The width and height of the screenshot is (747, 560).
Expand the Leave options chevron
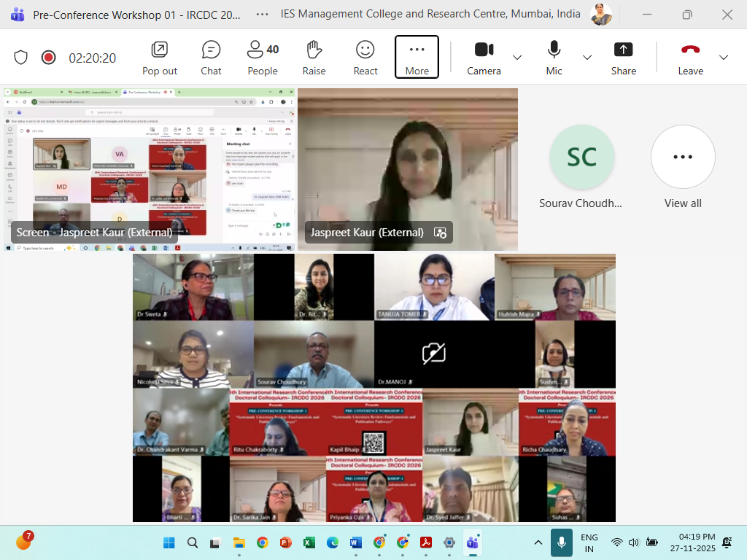[x=723, y=58]
